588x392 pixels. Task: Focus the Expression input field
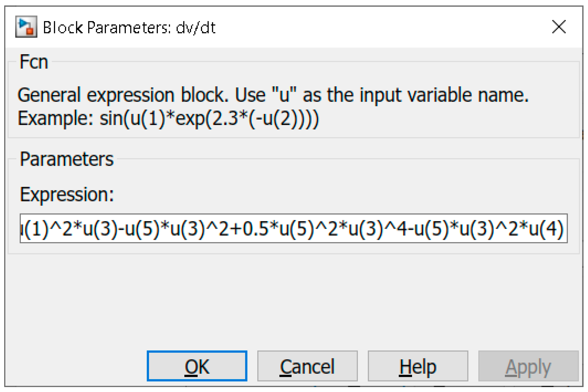point(294,229)
